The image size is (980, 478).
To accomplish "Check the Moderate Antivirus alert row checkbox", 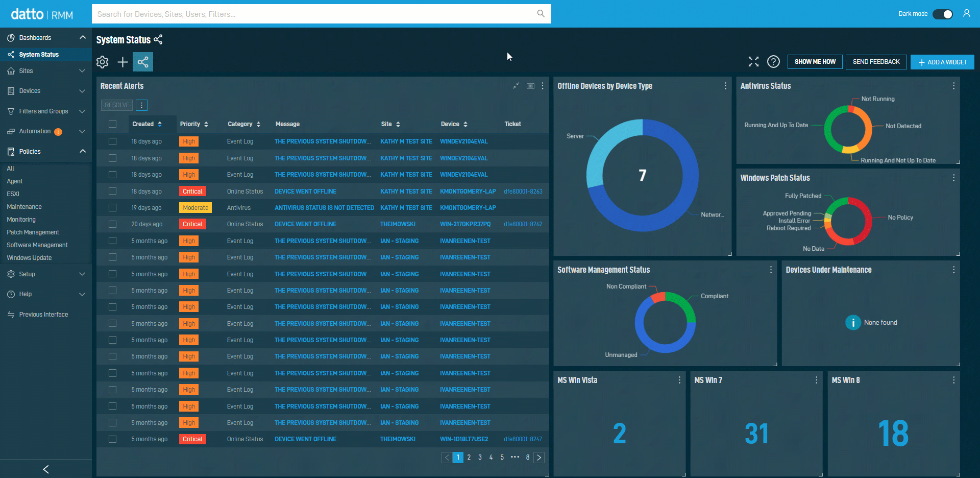I will click(x=113, y=208).
